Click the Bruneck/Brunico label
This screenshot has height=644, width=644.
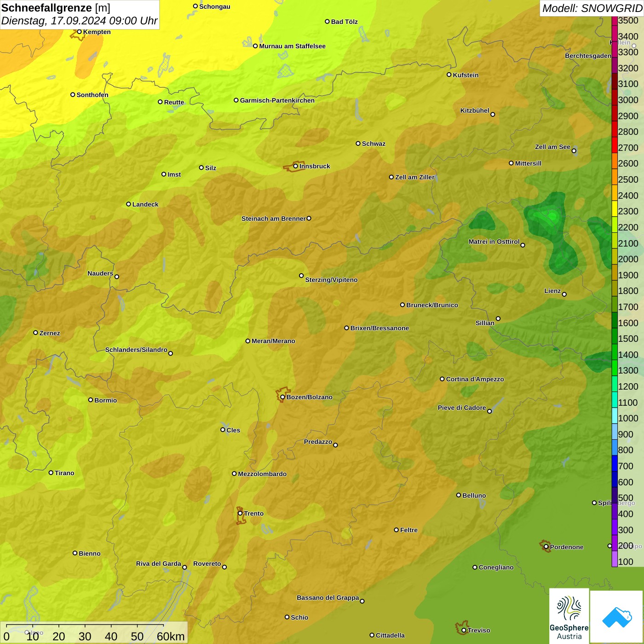coord(432,305)
